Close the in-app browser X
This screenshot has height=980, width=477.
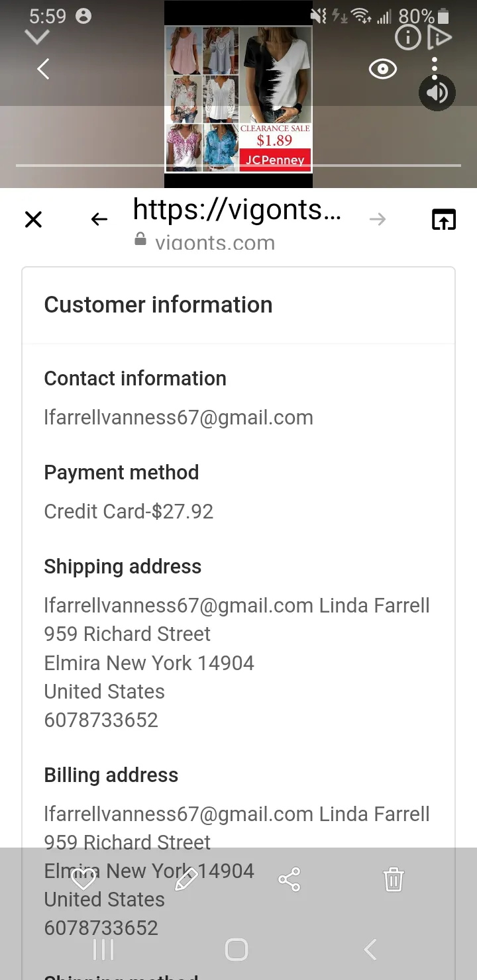click(x=33, y=219)
